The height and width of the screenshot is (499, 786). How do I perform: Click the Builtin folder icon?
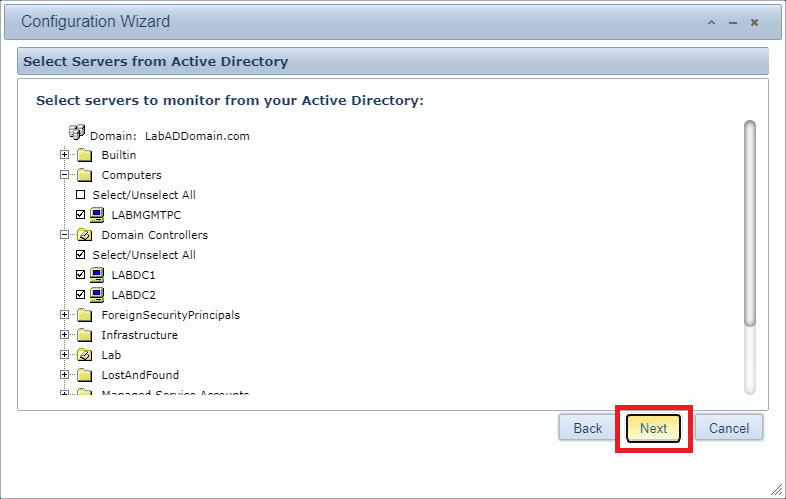84,155
